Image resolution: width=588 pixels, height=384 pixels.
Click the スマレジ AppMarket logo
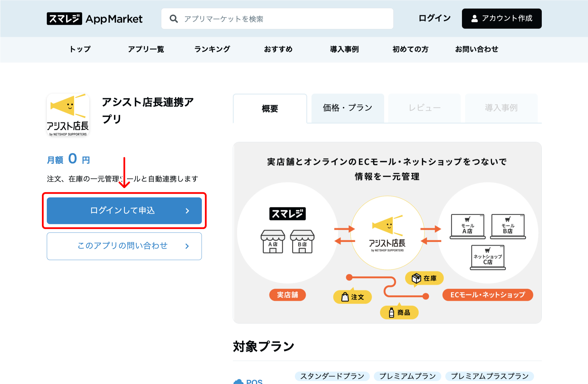(x=94, y=19)
